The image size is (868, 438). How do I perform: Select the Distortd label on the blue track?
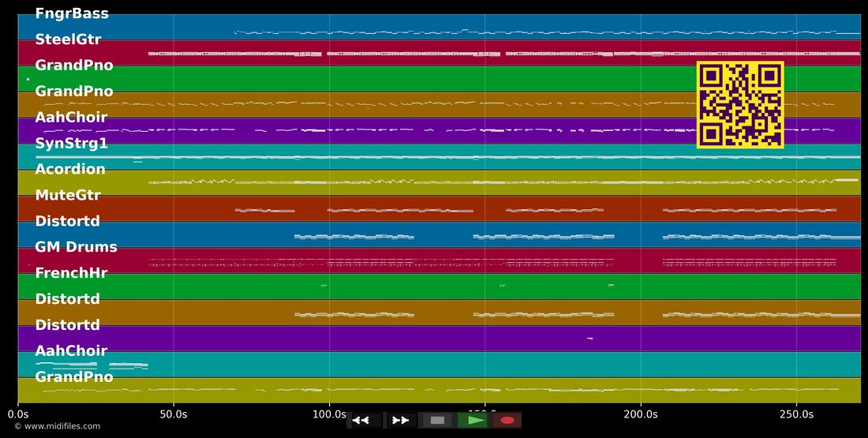click(x=68, y=221)
